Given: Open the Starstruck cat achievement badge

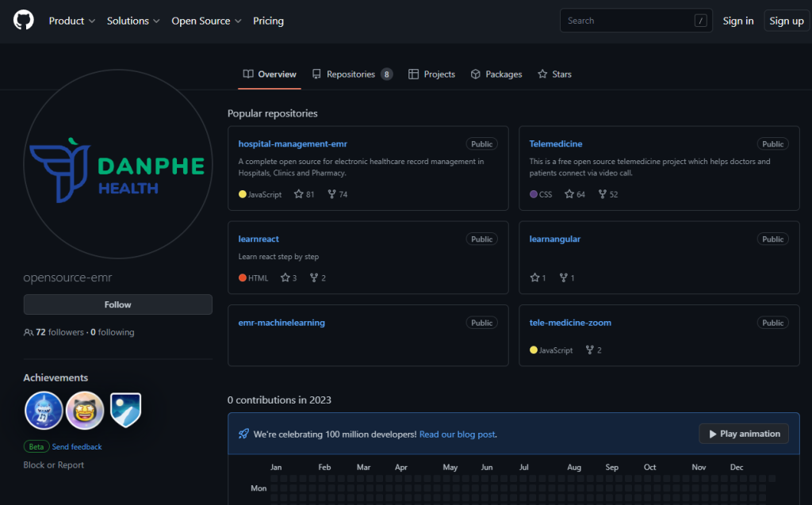Looking at the screenshot, I should pos(85,410).
